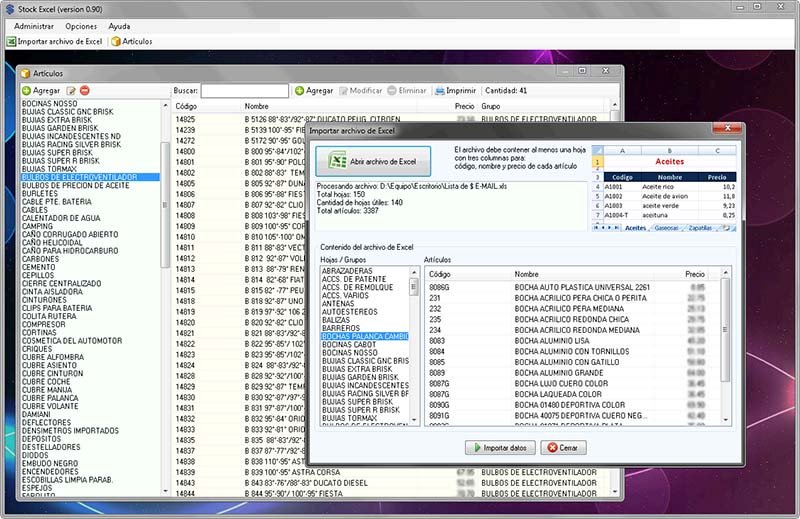800x519 pixels.
Task: Click the Modificar toolbar item
Action: [x=360, y=90]
